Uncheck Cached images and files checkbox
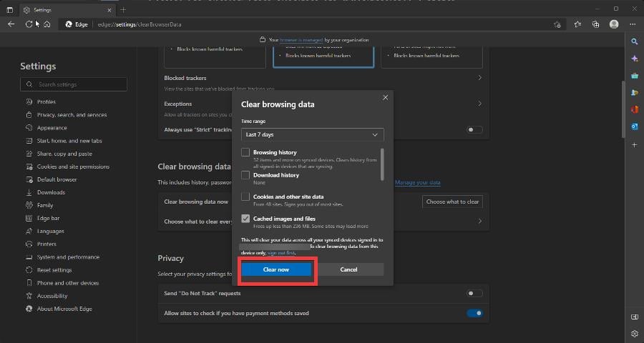This screenshot has height=343, width=644. (x=245, y=219)
